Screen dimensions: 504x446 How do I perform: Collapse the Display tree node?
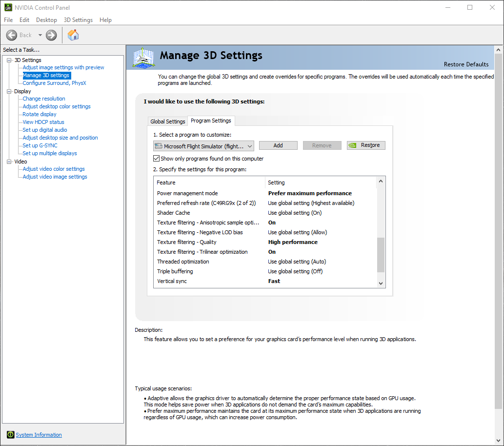point(9,91)
